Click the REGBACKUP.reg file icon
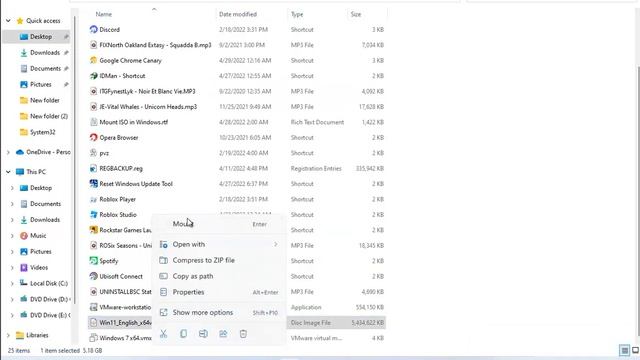This screenshot has height=360, width=640. 93,168
